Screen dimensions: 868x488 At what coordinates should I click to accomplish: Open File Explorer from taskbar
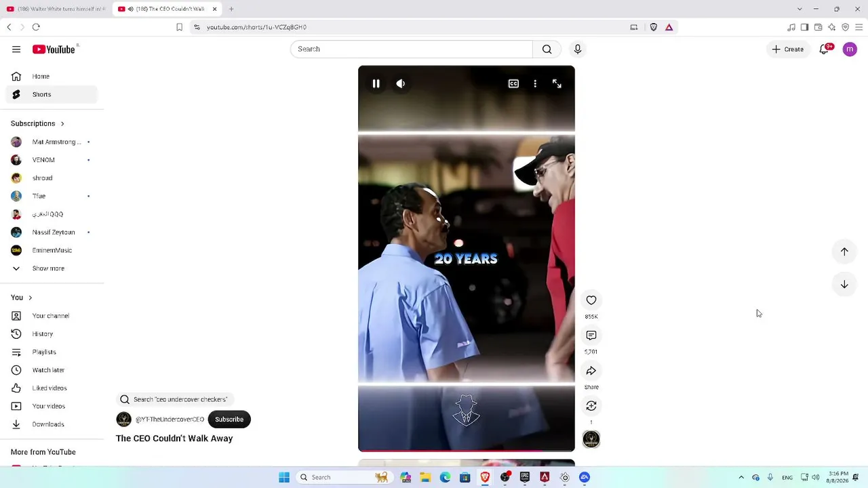point(425,477)
